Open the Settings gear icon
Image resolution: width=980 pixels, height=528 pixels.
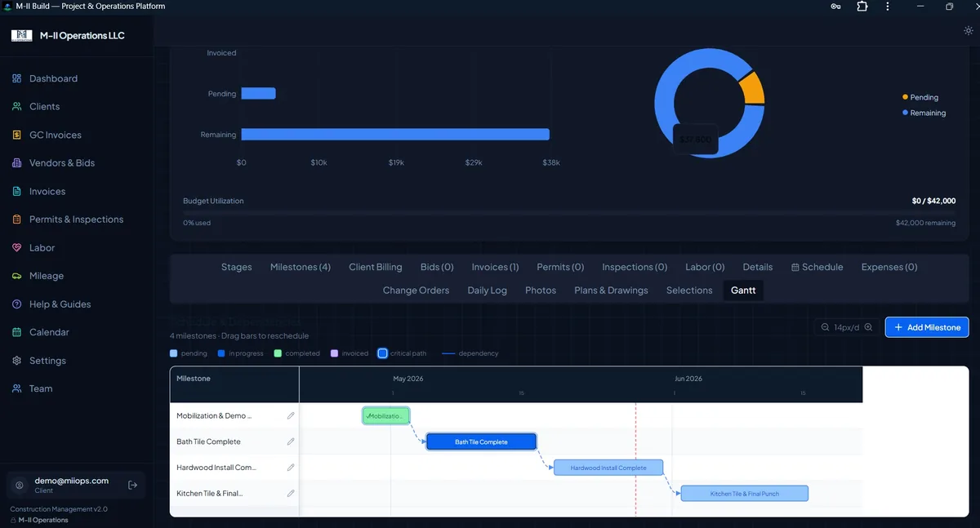17,361
